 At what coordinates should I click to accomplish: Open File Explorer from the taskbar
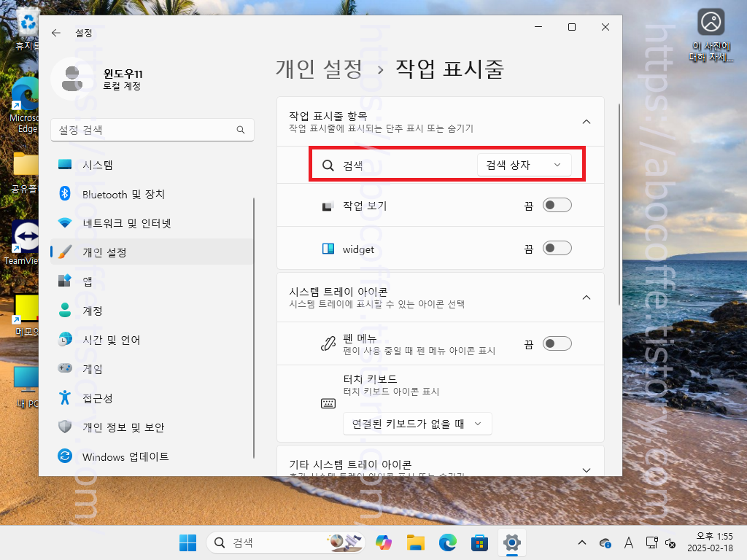[415, 542]
